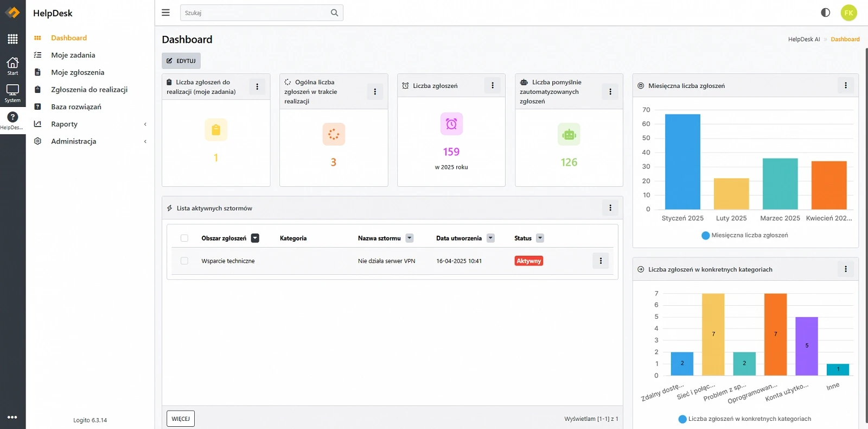Click the teal Marzec 2025 bar

[x=780, y=184]
